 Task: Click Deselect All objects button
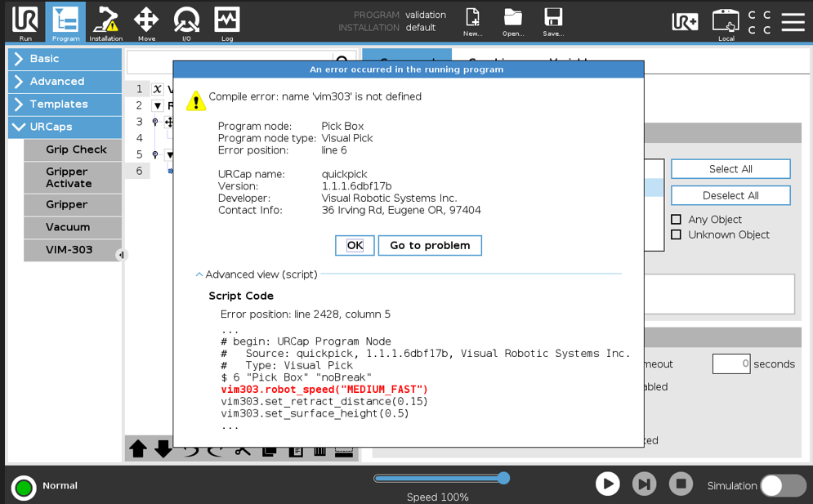pyautogui.click(x=730, y=195)
